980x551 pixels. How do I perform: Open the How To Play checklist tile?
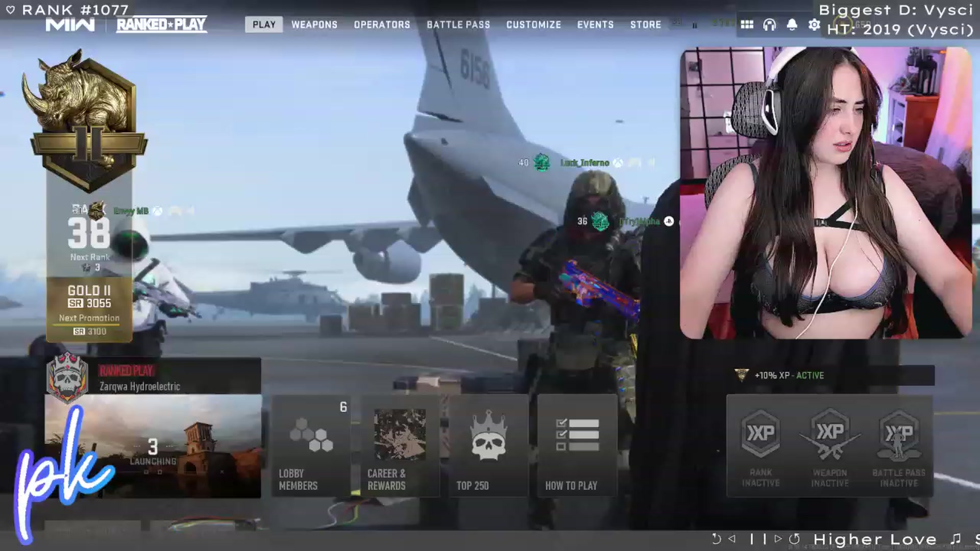click(x=577, y=446)
